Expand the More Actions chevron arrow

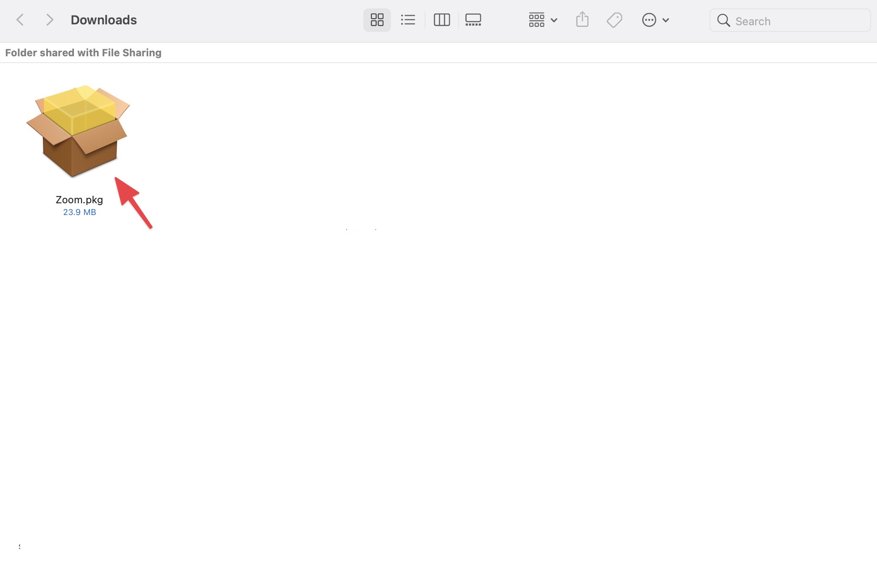click(666, 20)
